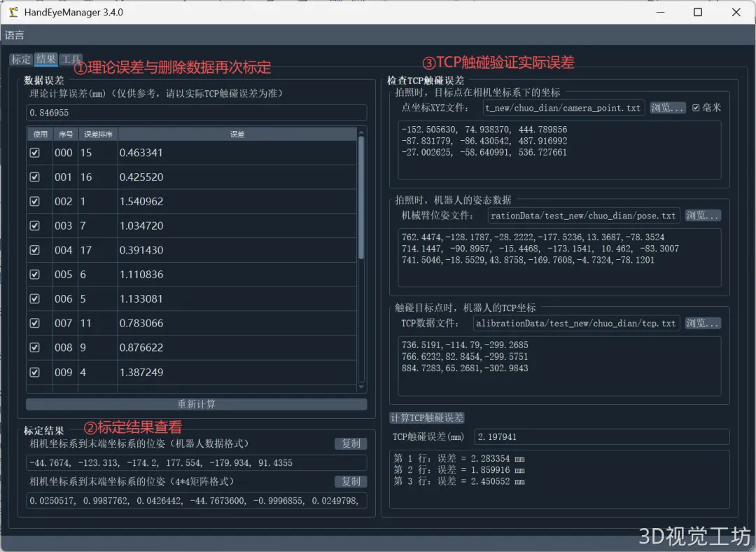Click the TCP touch error field 2.197941
756x552 pixels.
tap(602, 436)
